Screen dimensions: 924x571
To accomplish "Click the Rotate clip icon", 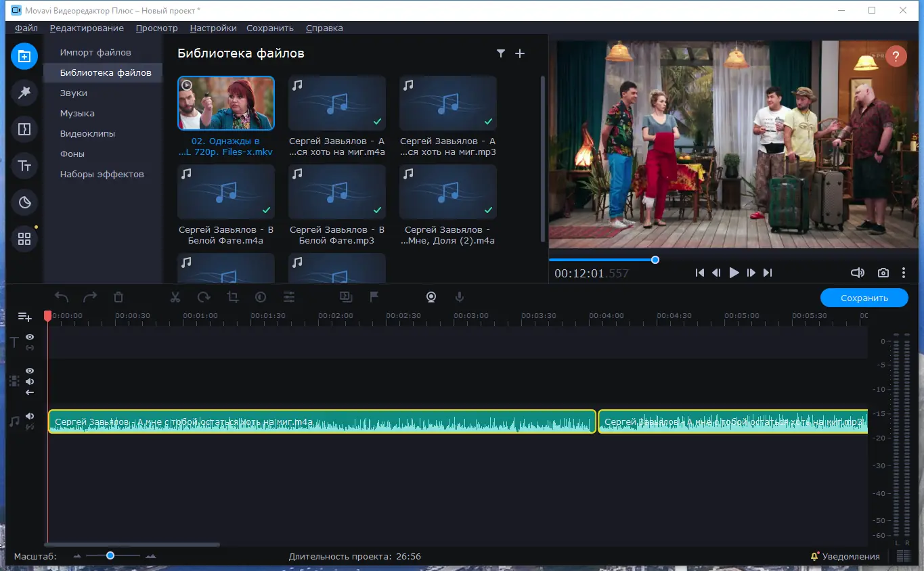I will pyautogui.click(x=203, y=296).
